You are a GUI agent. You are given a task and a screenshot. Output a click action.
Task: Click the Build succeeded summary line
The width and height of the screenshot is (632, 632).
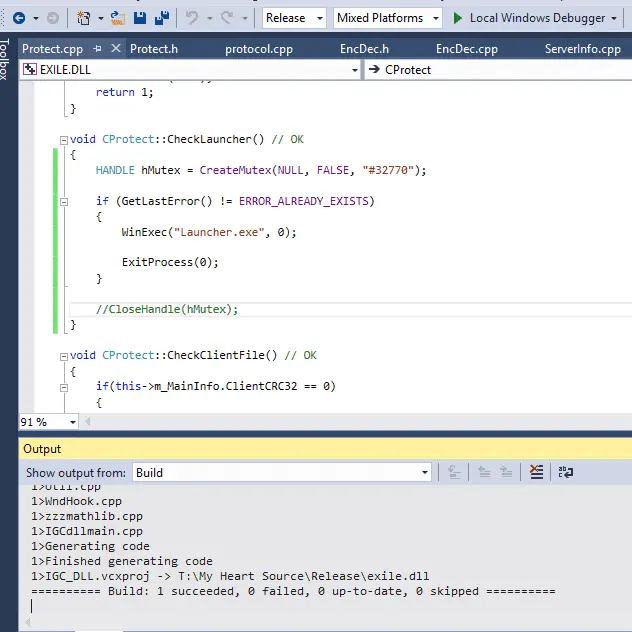coord(293,591)
